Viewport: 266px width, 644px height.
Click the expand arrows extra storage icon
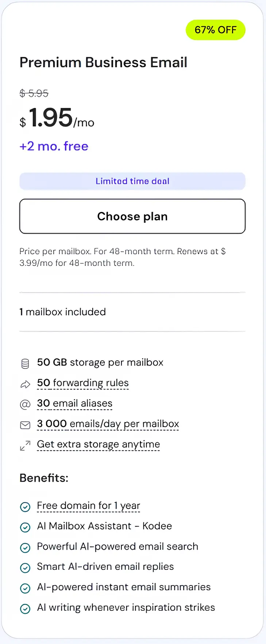[25, 445]
